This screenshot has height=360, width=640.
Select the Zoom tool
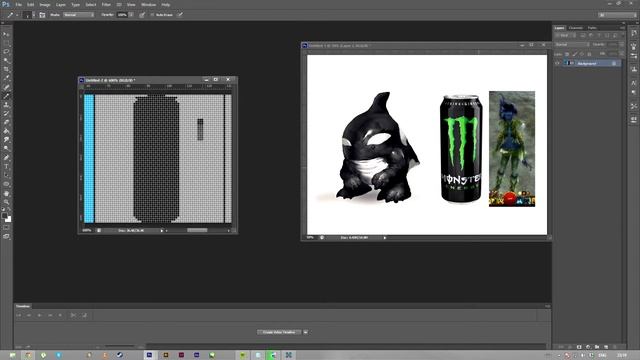6,202
